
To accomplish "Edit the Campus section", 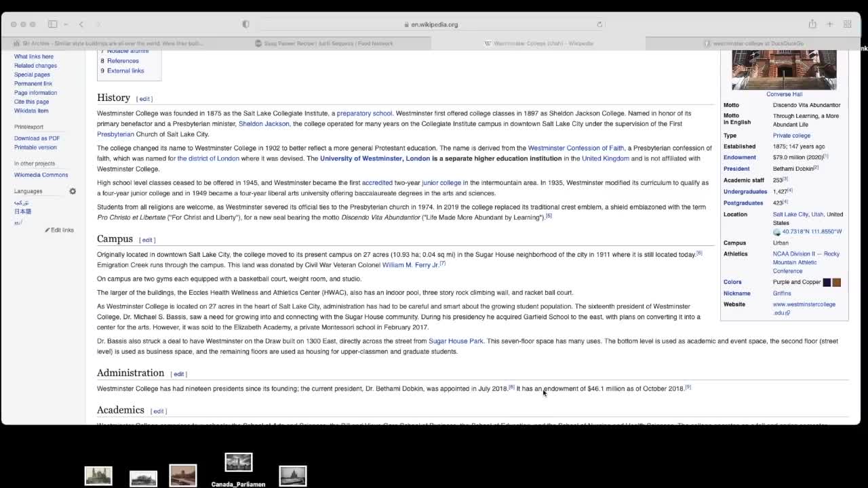I will coord(147,240).
